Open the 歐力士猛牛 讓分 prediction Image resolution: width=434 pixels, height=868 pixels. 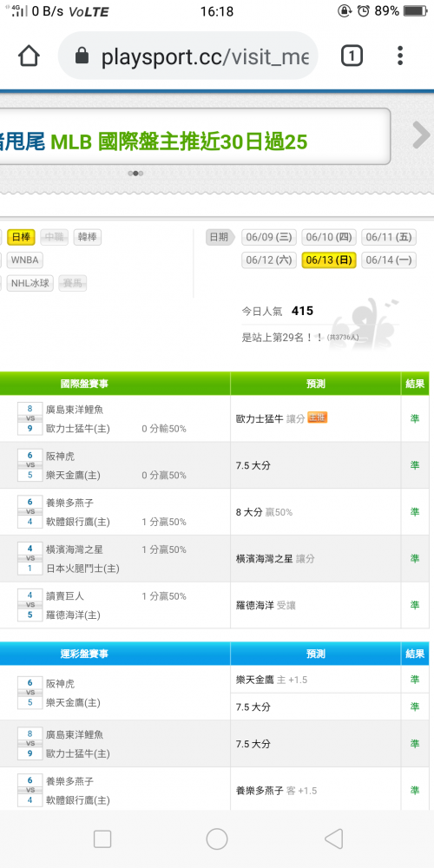(270, 419)
